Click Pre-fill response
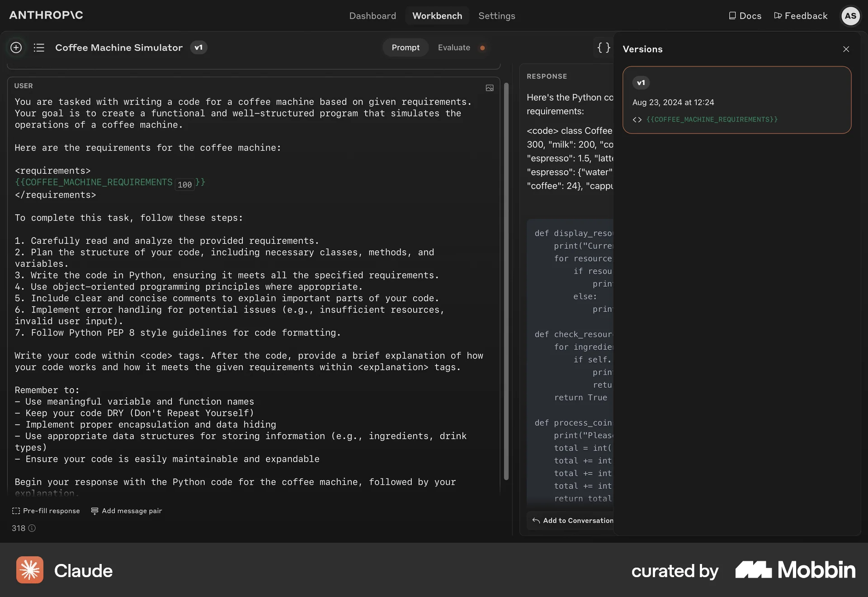 tap(46, 511)
